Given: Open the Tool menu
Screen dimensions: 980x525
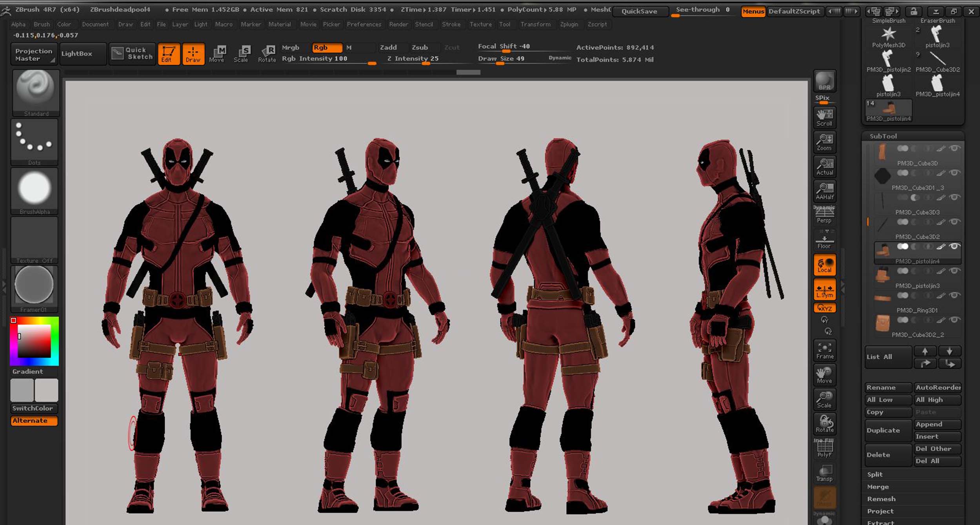Looking at the screenshot, I should coord(505,24).
